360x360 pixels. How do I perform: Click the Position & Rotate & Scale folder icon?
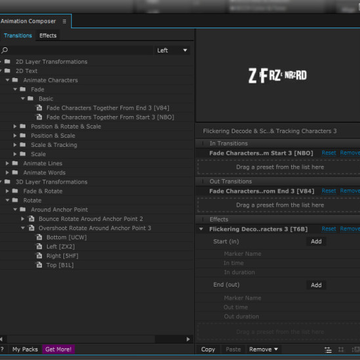tap(23, 126)
